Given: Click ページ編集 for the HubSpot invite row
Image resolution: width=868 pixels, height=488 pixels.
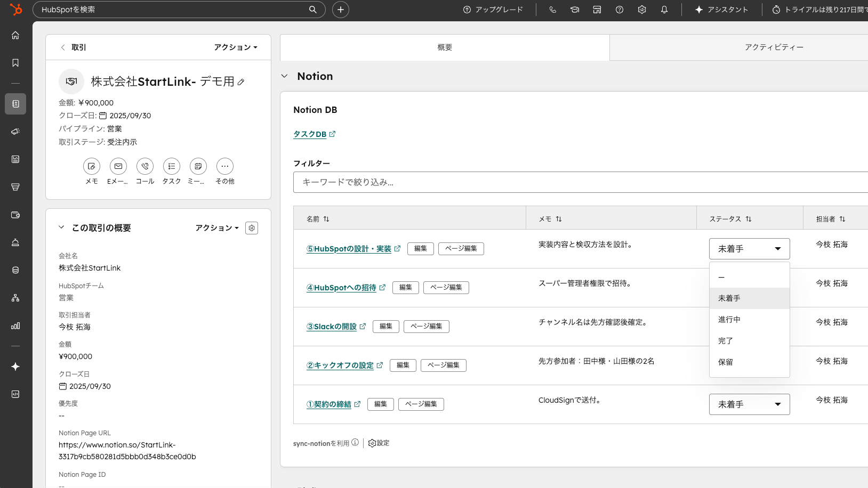Looking at the screenshot, I should click(446, 288).
